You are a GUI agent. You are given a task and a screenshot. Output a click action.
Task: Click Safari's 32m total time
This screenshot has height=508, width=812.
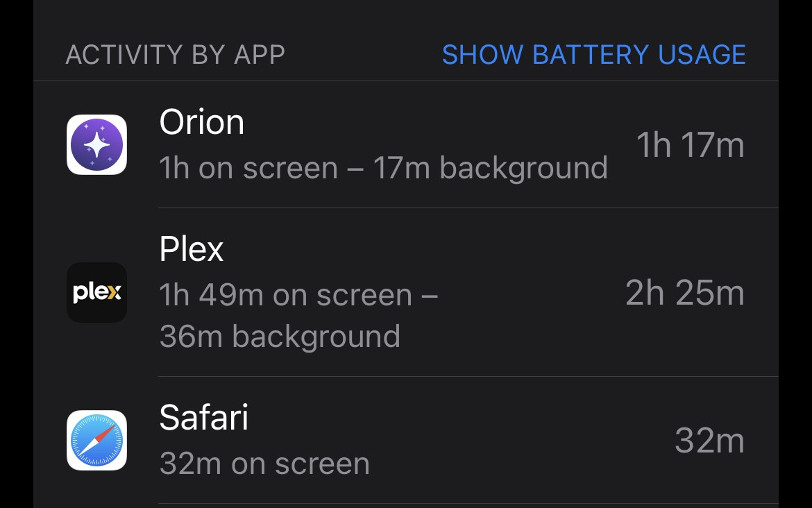[x=709, y=441]
